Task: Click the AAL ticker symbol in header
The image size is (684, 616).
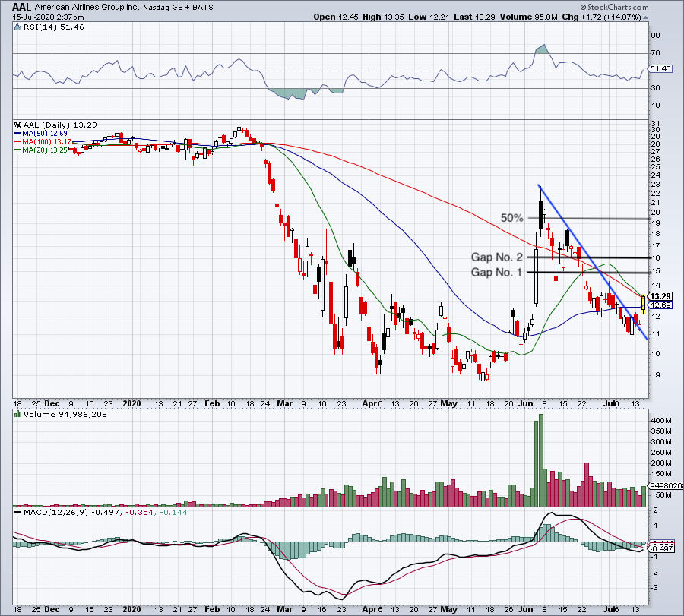Action: click(x=21, y=7)
